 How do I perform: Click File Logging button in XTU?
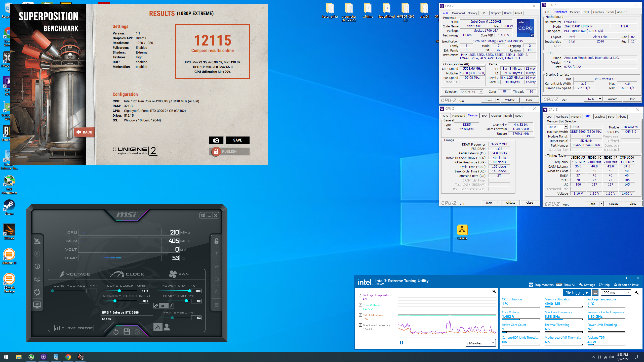(x=577, y=293)
